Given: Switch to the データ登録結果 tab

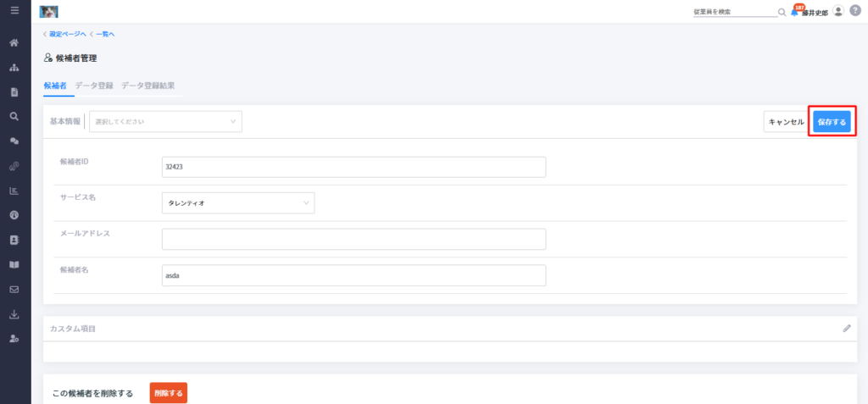Looking at the screenshot, I should [x=148, y=86].
